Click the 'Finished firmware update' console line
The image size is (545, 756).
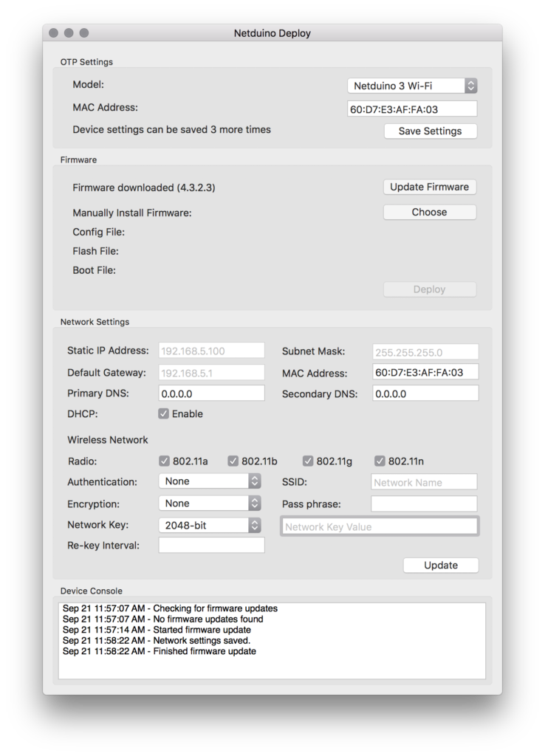point(160,651)
